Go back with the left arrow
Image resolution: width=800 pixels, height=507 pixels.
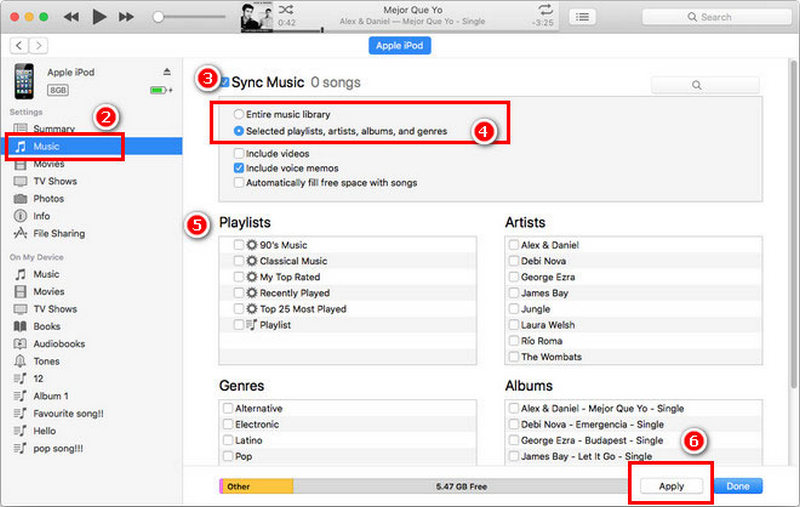[x=19, y=45]
